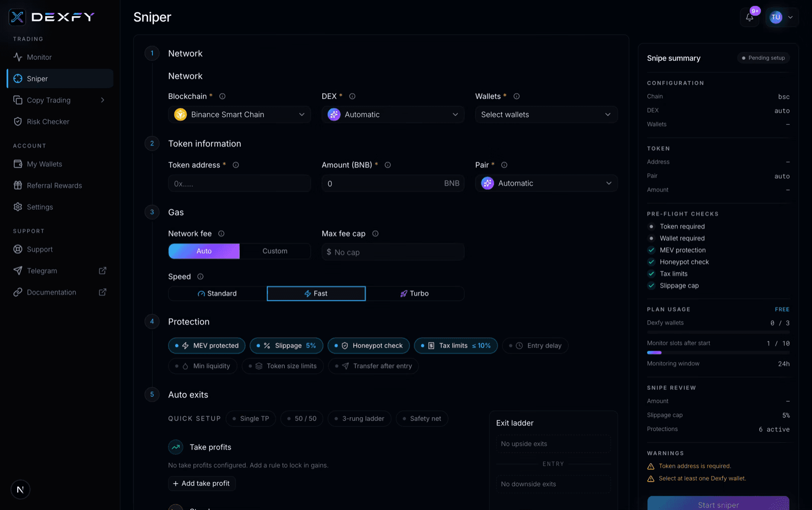The height and width of the screenshot is (510, 812).
Task: Enable Token size limits chip
Action: pyautogui.click(x=283, y=366)
